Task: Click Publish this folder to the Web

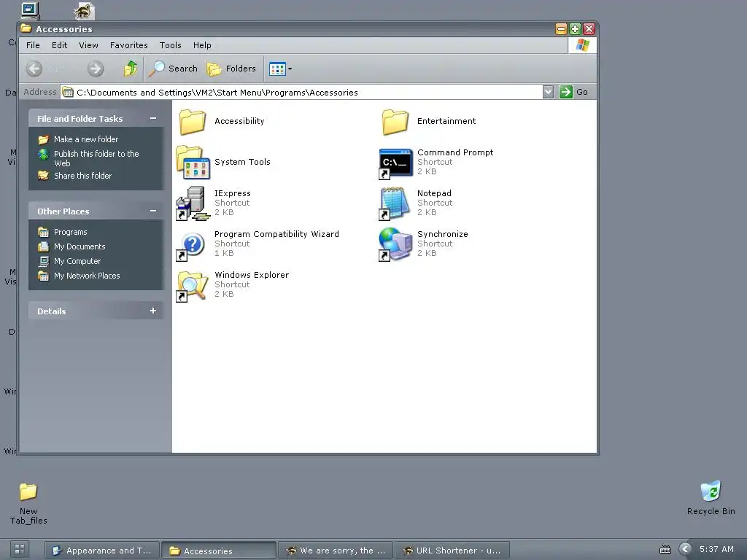Action: click(96, 158)
